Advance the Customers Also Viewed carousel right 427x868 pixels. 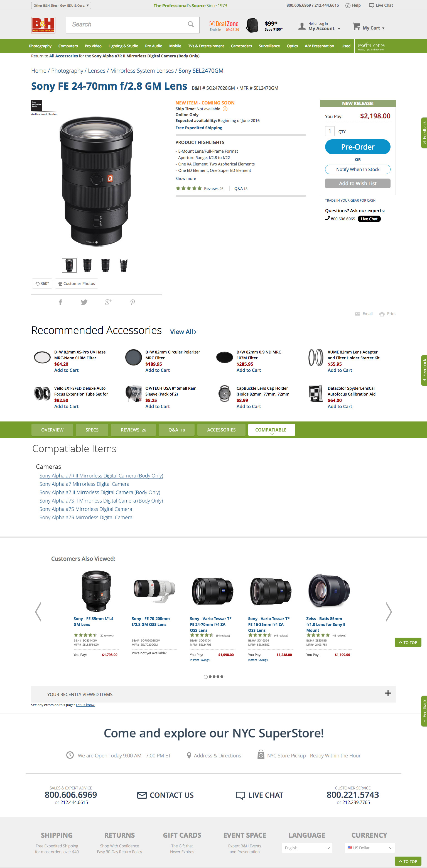pos(389,611)
